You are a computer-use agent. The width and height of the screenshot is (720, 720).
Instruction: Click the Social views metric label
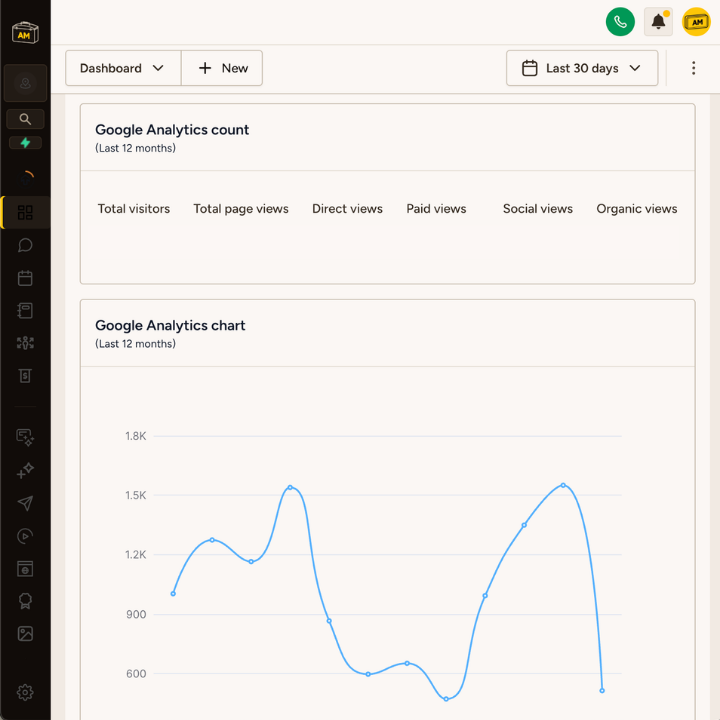click(538, 209)
